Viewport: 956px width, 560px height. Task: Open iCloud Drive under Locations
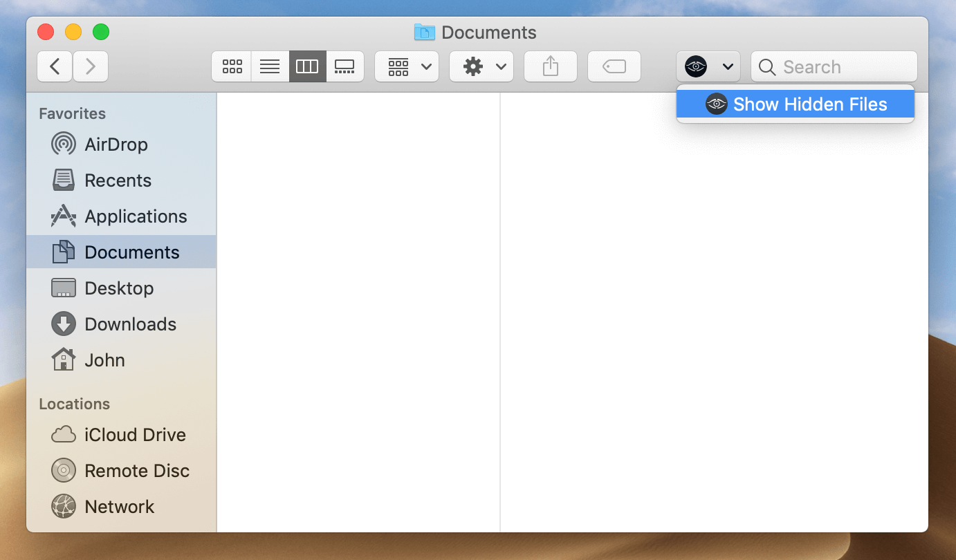pyautogui.click(x=135, y=434)
